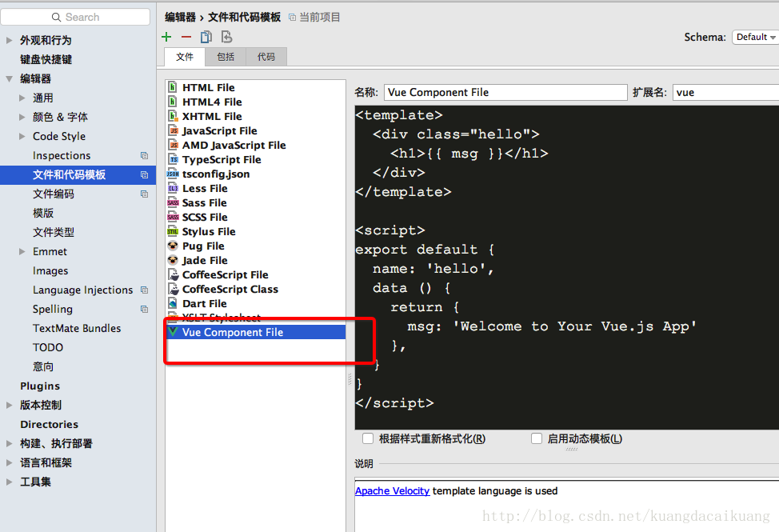This screenshot has height=532, width=779.
Task: Expand the 语言和框架 settings group
Action: 9,463
